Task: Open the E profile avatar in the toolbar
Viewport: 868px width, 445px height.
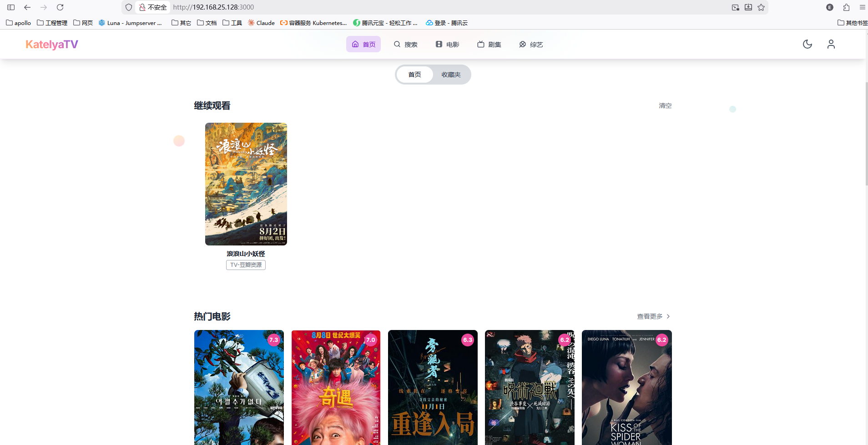Action: pyautogui.click(x=830, y=7)
